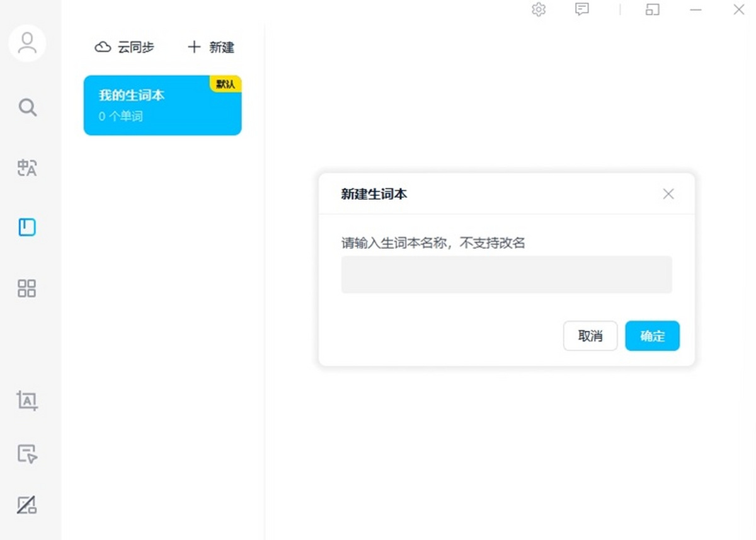Click the 默认 badge on the wordbook
This screenshot has width=756, height=540.
coord(226,84)
